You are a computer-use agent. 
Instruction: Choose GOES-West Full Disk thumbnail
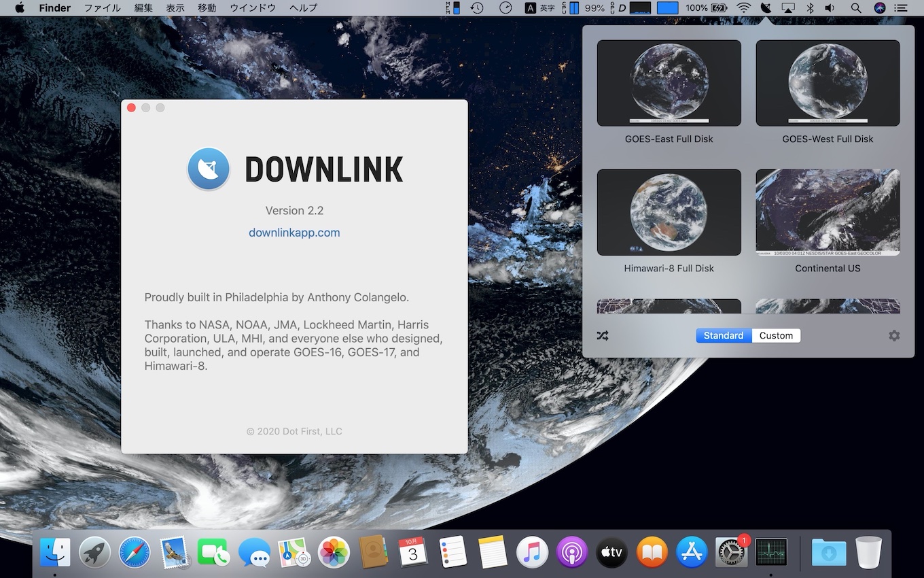[x=828, y=83]
